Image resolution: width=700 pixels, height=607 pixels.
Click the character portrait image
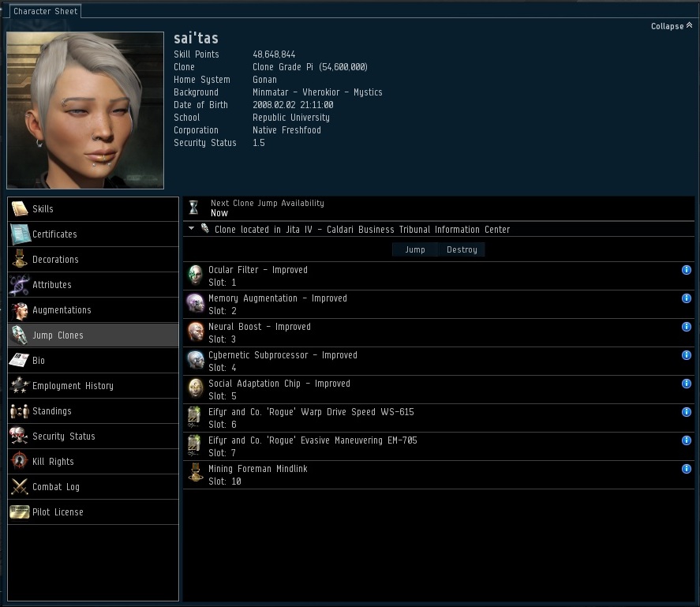[85, 111]
